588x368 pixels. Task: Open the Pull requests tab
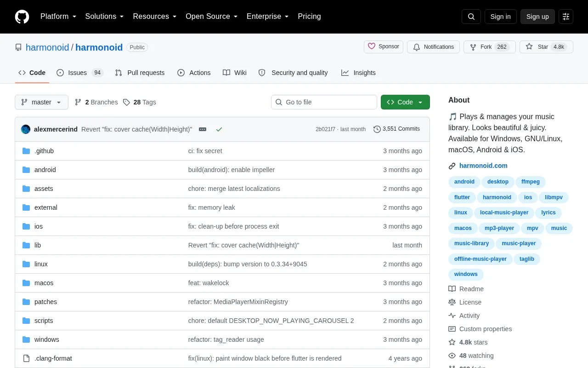pyautogui.click(x=140, y=73)
